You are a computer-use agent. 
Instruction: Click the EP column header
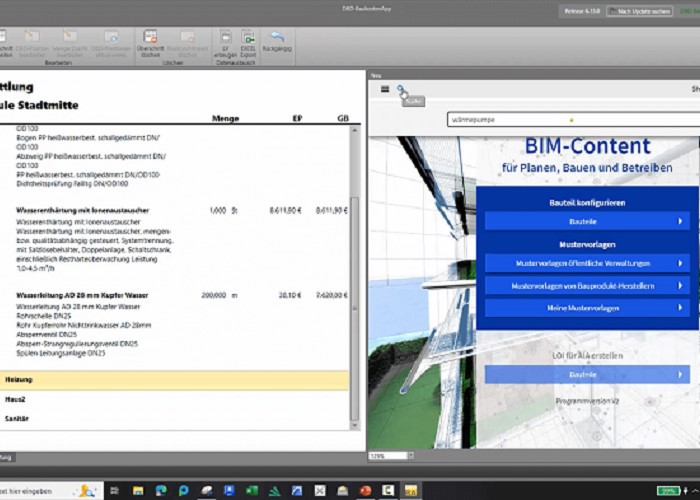click(x=297, y=118)
